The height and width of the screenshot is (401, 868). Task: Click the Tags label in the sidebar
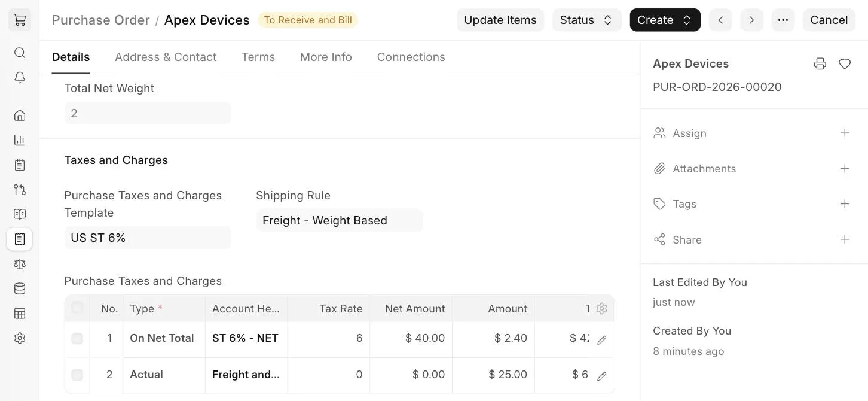coord(684,204)
